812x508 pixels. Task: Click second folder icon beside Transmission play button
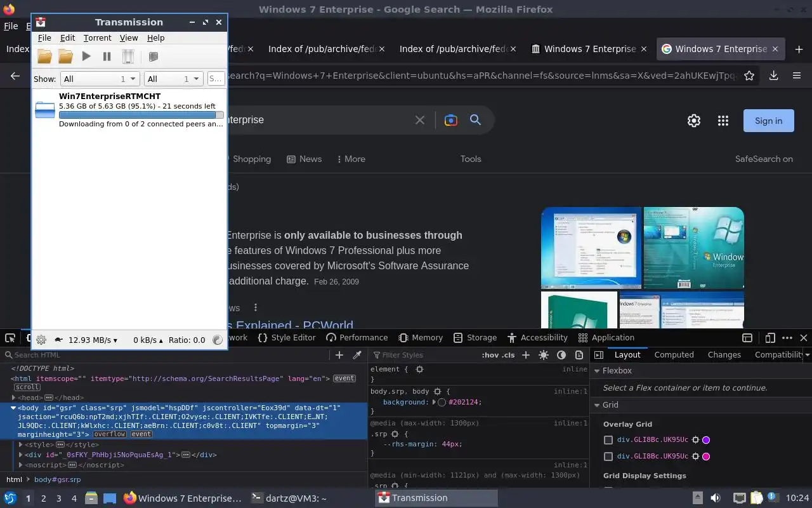65,57
